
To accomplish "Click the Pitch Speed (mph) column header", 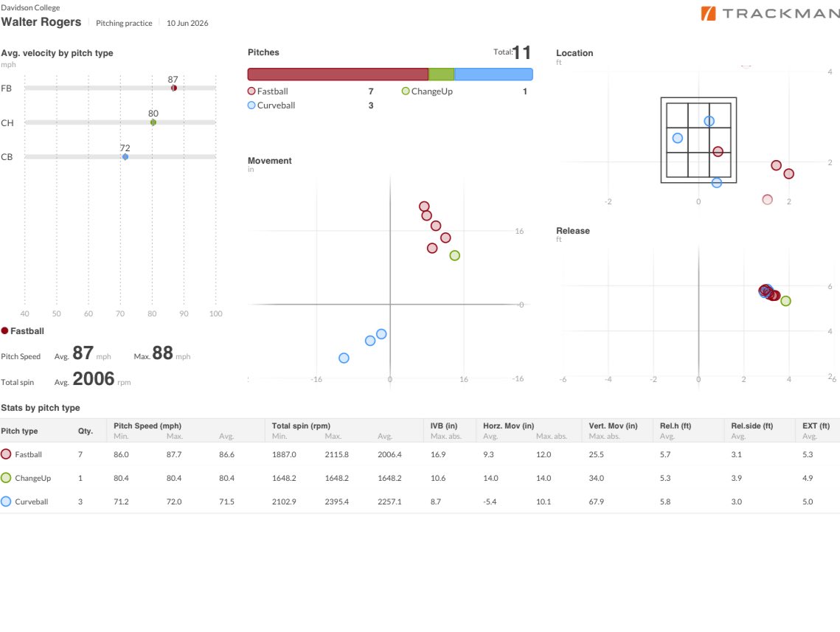I will [147, 426].
